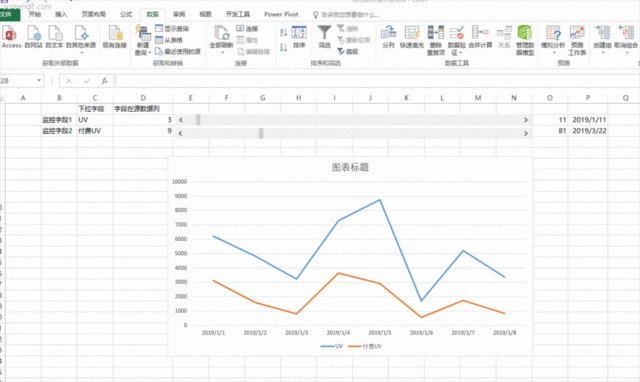
Task: Click 显示查询 show queries
Action: click(172, 29)
